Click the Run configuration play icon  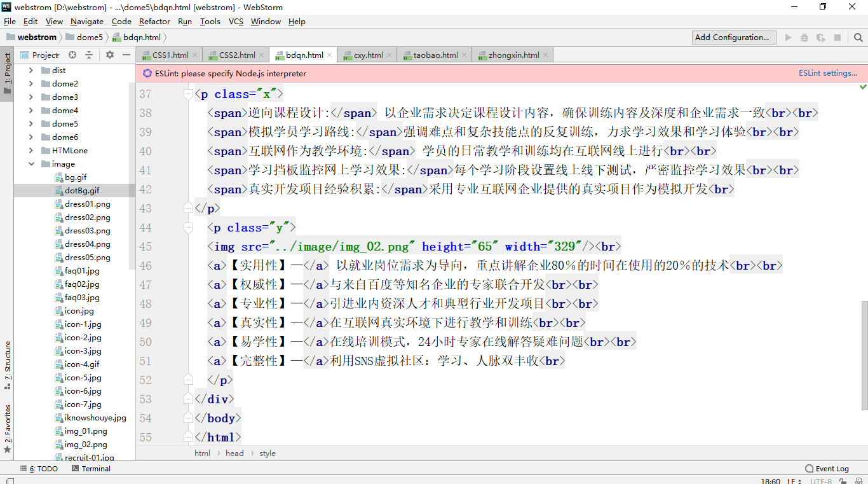[x=789, y=38]
